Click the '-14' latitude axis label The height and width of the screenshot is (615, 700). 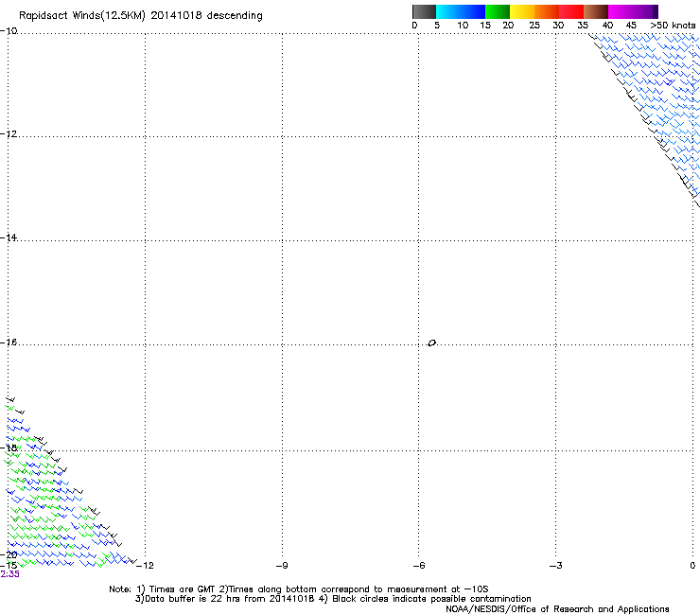click(9, 237)
